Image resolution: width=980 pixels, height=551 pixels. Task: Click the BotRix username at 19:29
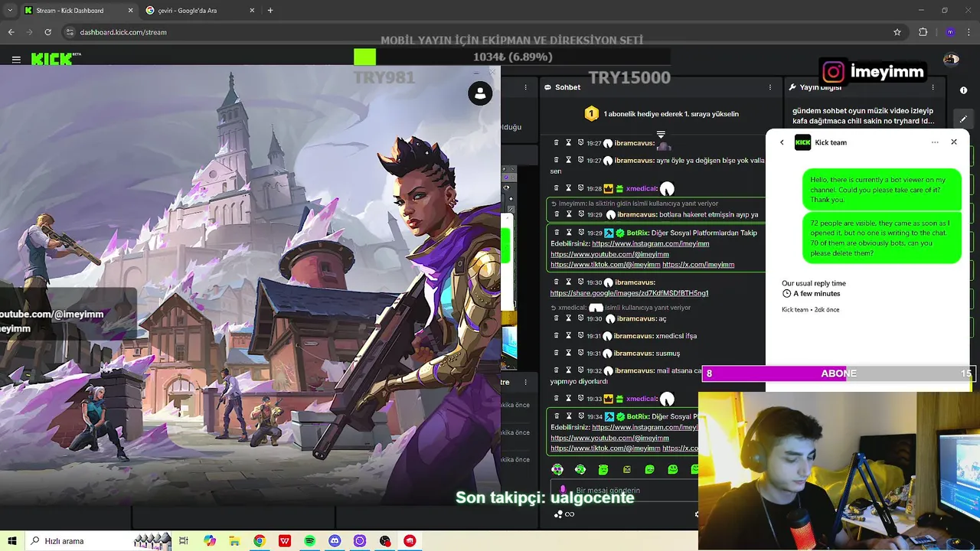(x=638, y=233)
